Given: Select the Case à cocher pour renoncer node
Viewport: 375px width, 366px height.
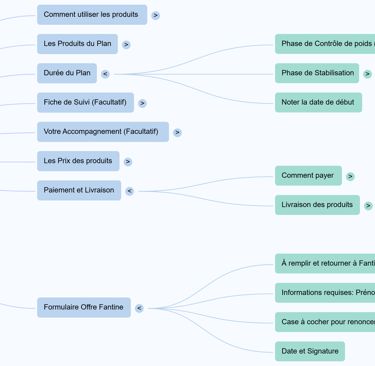Looking at the screenshot, I should pyautogui.click(x=325, y=322).
